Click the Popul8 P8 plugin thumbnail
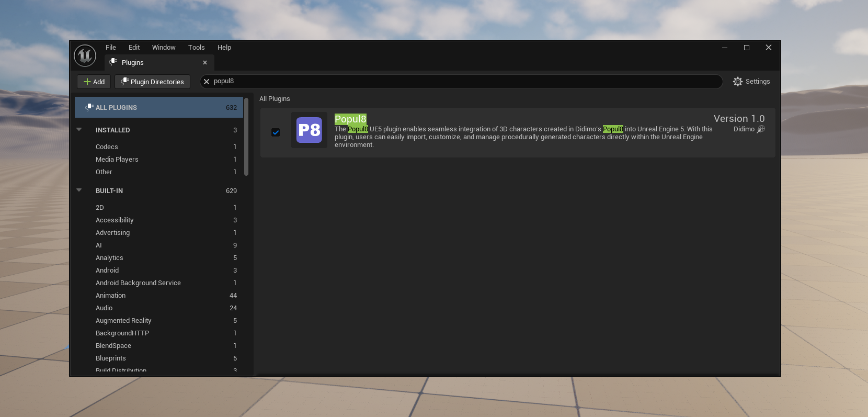The width and height of the screenshot is (868, 417). coord(309,130)
